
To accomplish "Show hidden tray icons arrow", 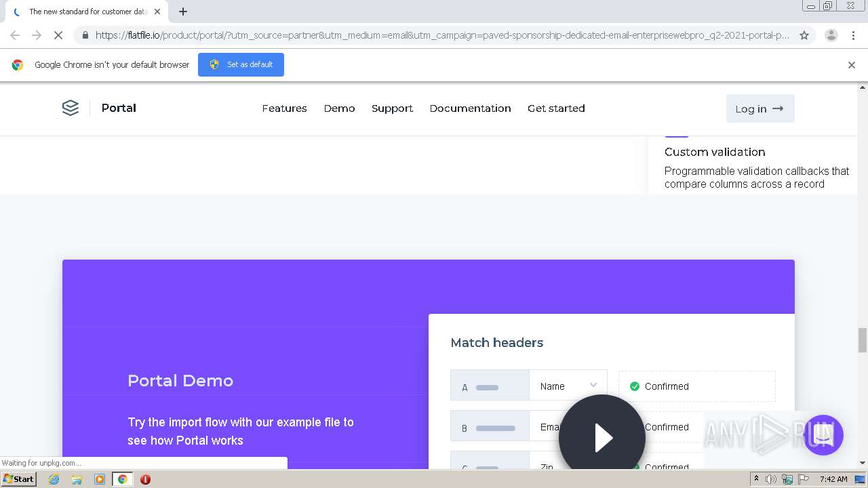I will (x=756, y=479).
